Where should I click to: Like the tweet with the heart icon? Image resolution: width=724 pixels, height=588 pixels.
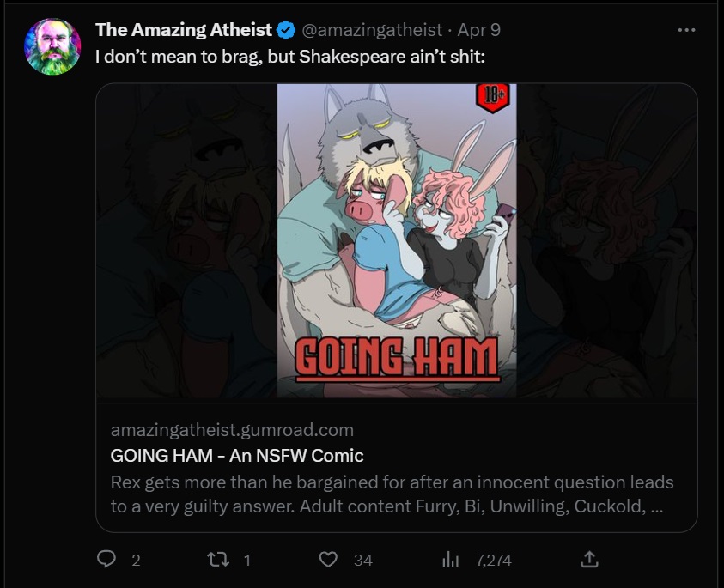click(x=328, y=560)
